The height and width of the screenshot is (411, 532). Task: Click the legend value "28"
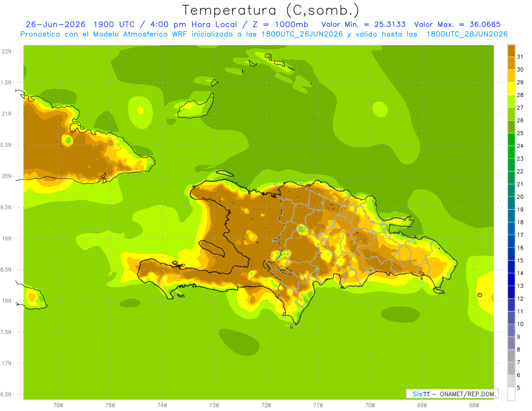520,95
